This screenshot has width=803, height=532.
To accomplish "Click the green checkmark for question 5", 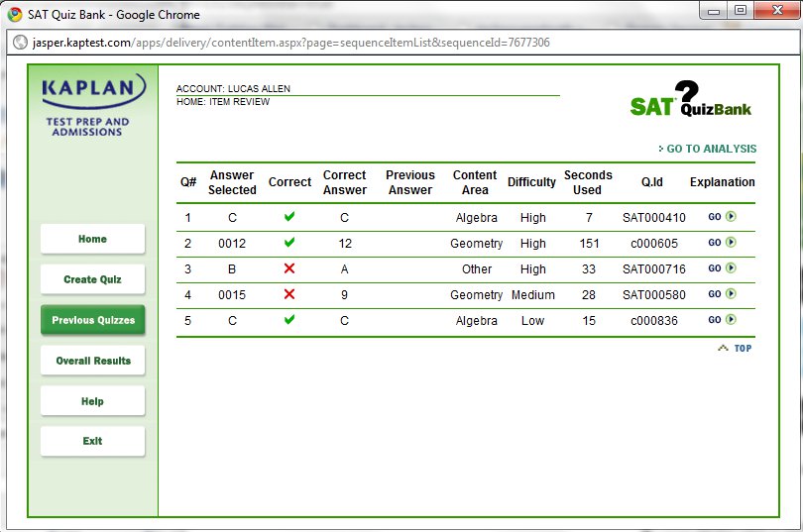I will tap(289, 319).
